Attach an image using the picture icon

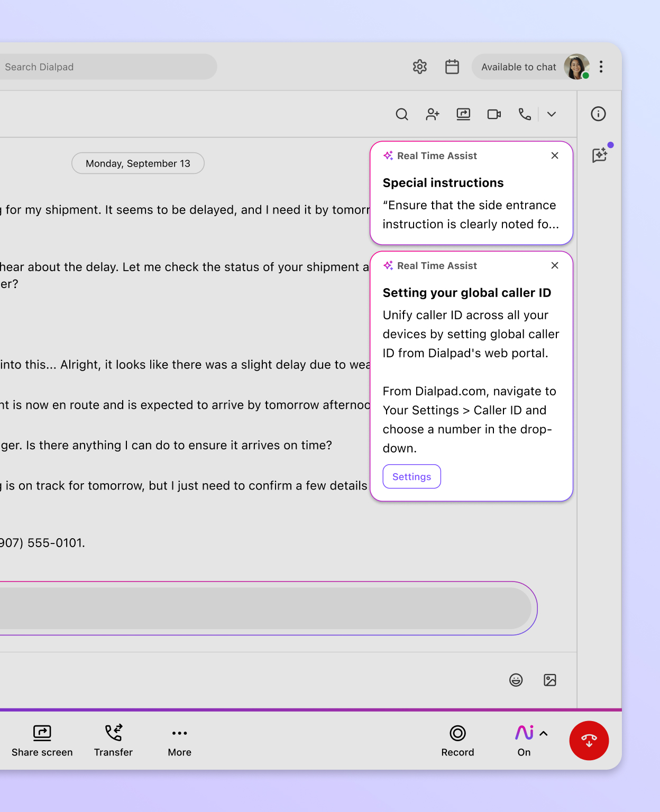tap(549, 680)
